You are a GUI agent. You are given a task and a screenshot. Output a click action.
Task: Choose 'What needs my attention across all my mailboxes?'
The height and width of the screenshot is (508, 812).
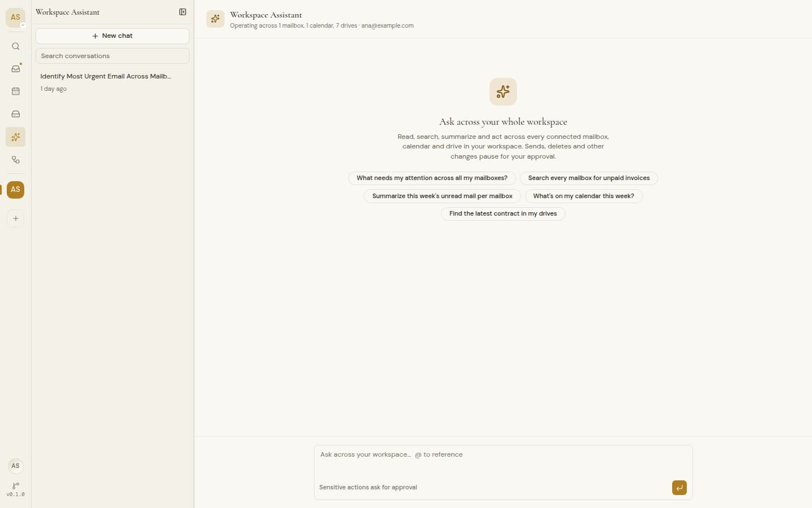click(x=432, y=178)
